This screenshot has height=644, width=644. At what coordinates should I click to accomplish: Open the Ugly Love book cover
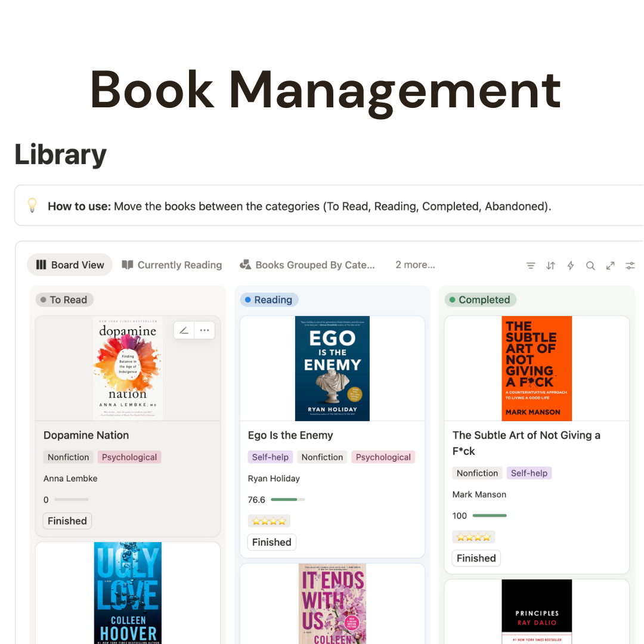(128, 593)
